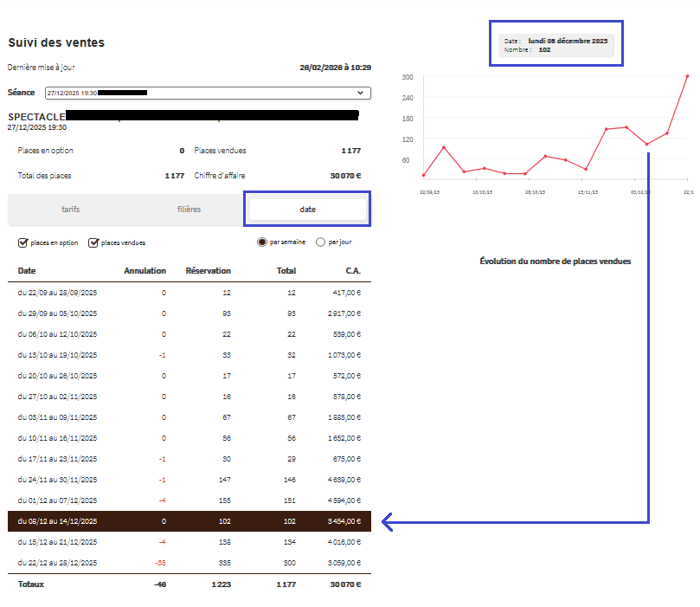Click the chart tooltip showing lundi 08 décembre
The width and height of the screenshot is (700, 607).
[556, 45]
